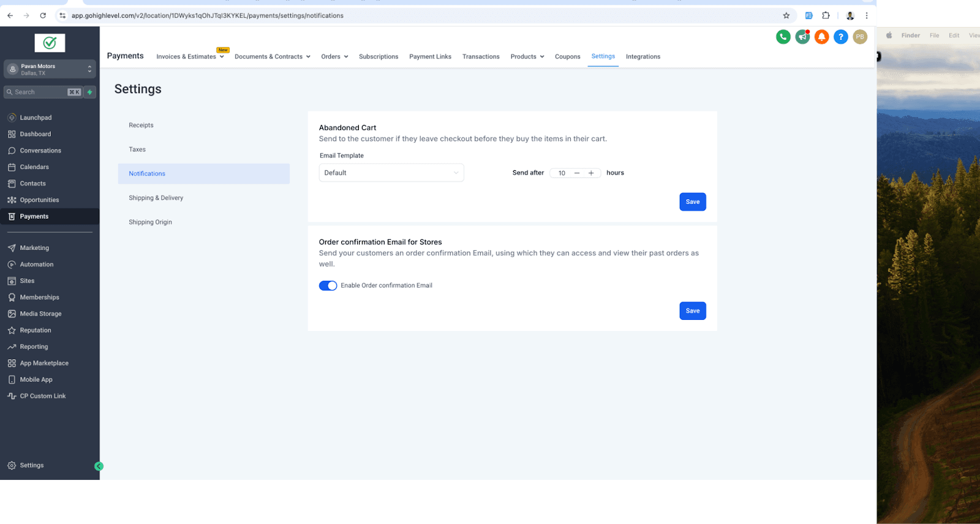
Task: Click the Marketing paper plane icon
Action: coord(12,248)
